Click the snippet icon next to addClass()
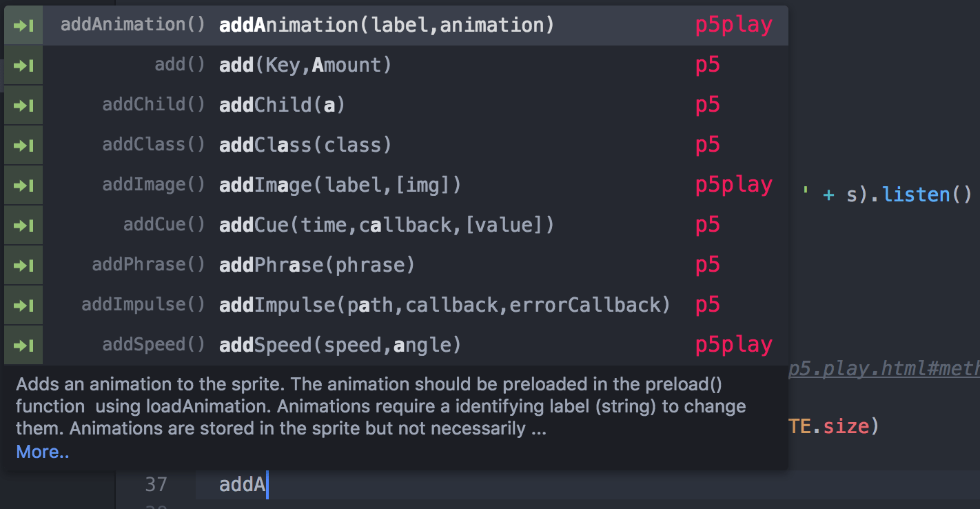The width and height of the screenshot is (980, 509). coord(23,146)
